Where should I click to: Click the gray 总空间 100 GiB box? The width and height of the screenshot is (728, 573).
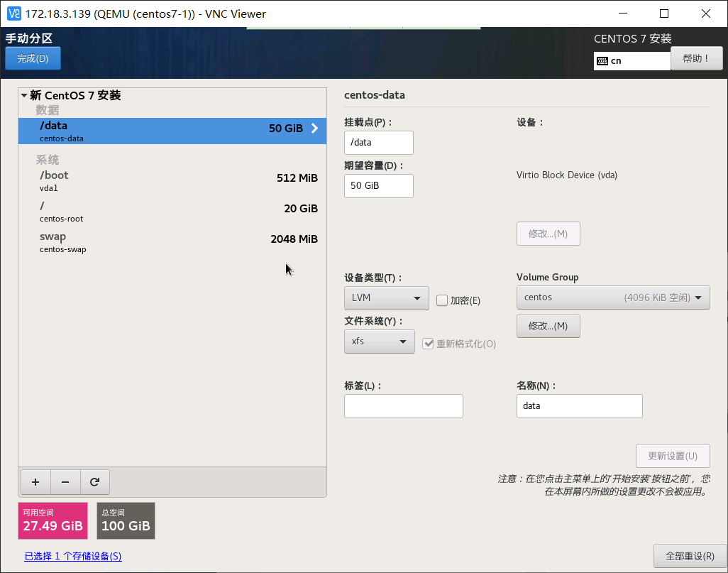pos(126,521)
